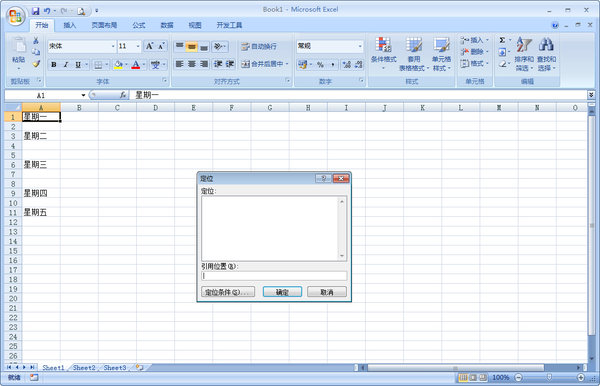Switch to the 数据 ribbon tab
The height and width of the screenshot is (386, 600).
167,25
